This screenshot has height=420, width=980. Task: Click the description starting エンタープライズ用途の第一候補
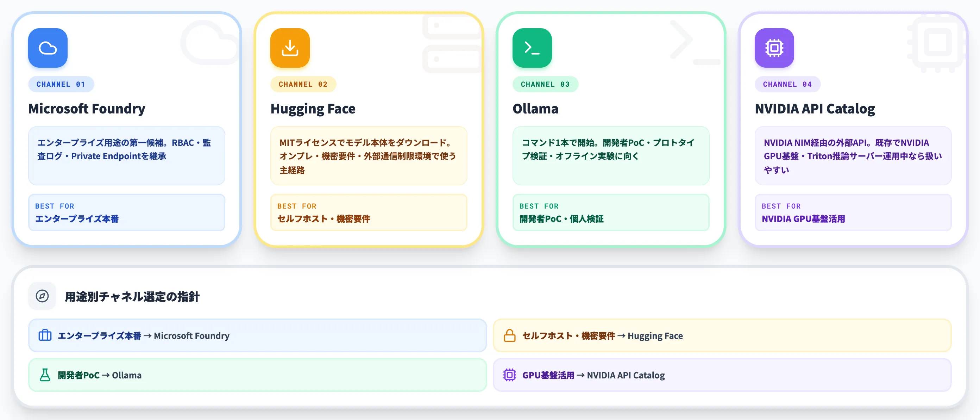pyautogui.click(x=127, y=156)
